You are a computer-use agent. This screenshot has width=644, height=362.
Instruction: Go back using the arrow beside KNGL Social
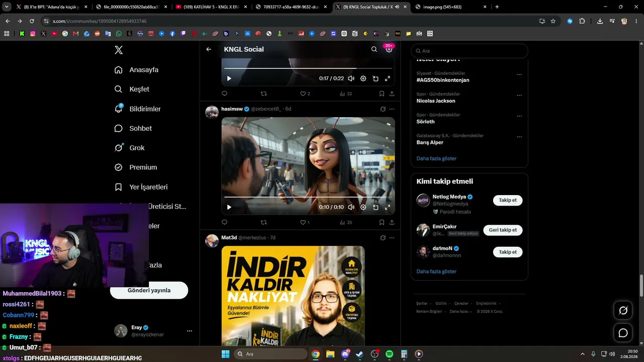click(209, 49)
